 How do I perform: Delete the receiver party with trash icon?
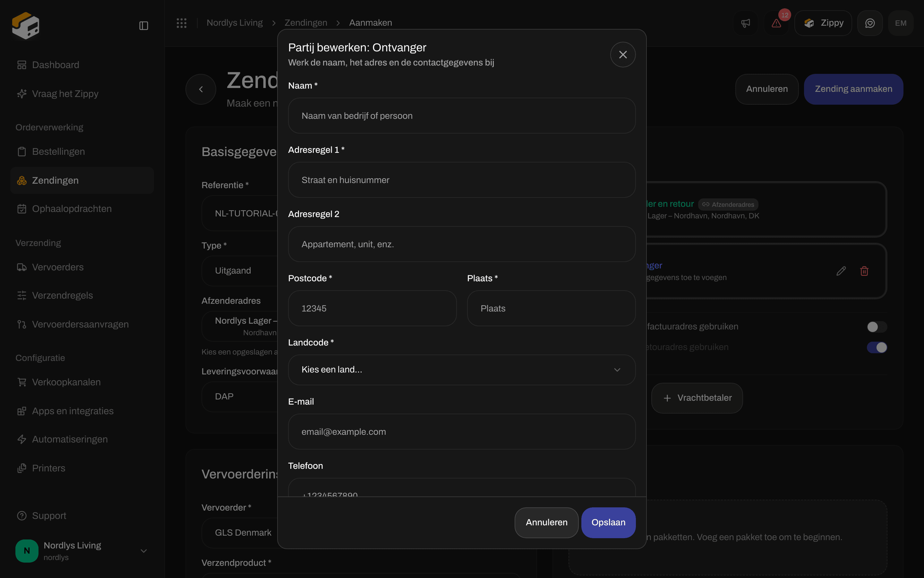tap(864, 271)
